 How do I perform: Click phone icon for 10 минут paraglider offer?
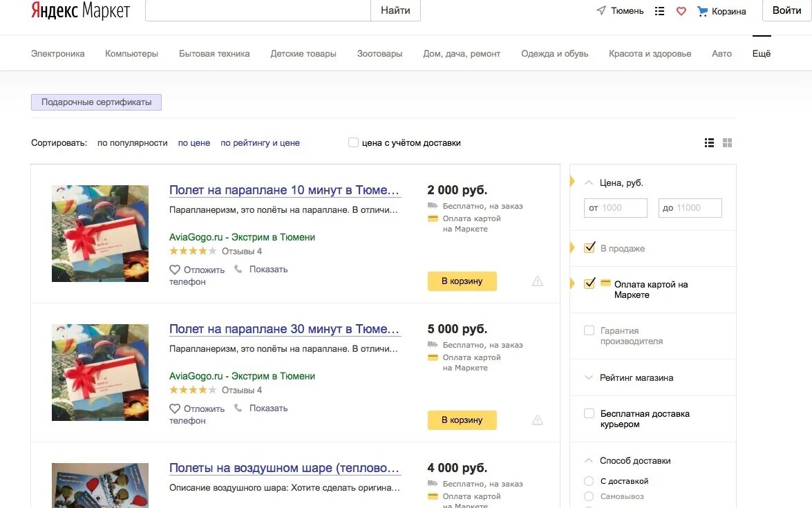point(238,269)
